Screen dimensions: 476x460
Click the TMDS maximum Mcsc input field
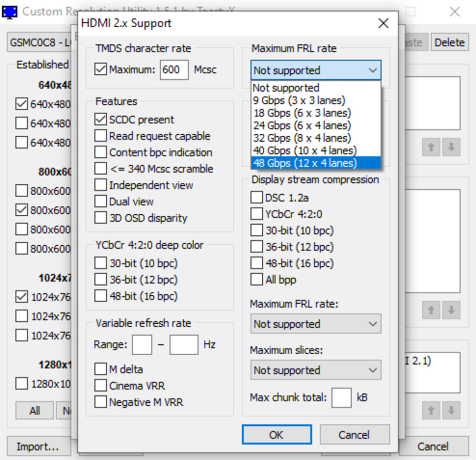coord(174,70)
